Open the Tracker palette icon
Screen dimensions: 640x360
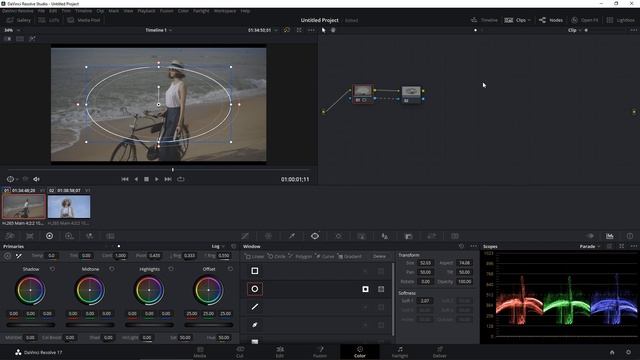(338, 236)
